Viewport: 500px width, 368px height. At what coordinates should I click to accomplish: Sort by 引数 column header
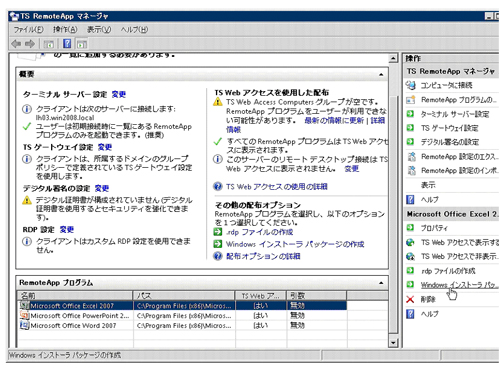point(316,296)
